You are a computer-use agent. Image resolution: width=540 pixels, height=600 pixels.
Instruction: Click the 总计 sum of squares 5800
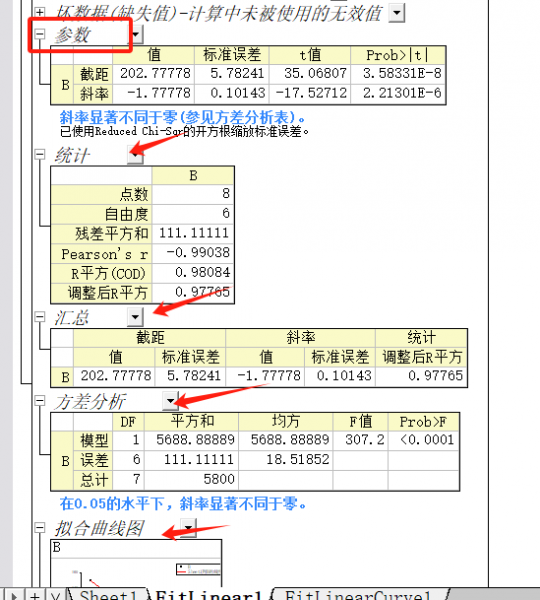191,479
